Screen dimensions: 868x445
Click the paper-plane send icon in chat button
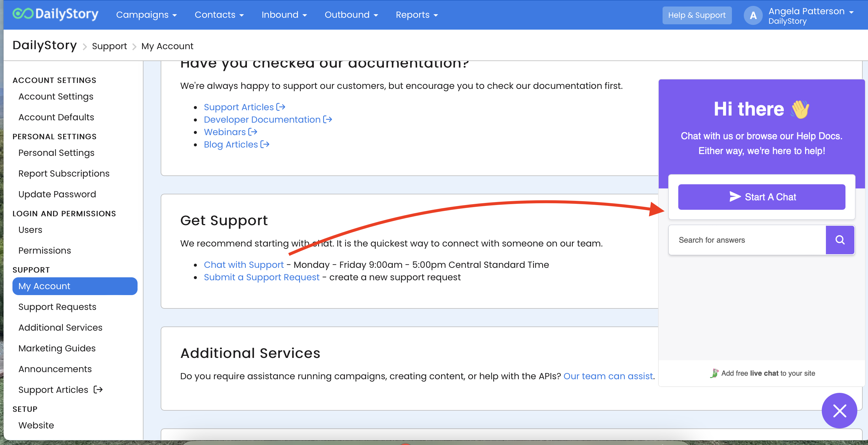coord(735,196)
